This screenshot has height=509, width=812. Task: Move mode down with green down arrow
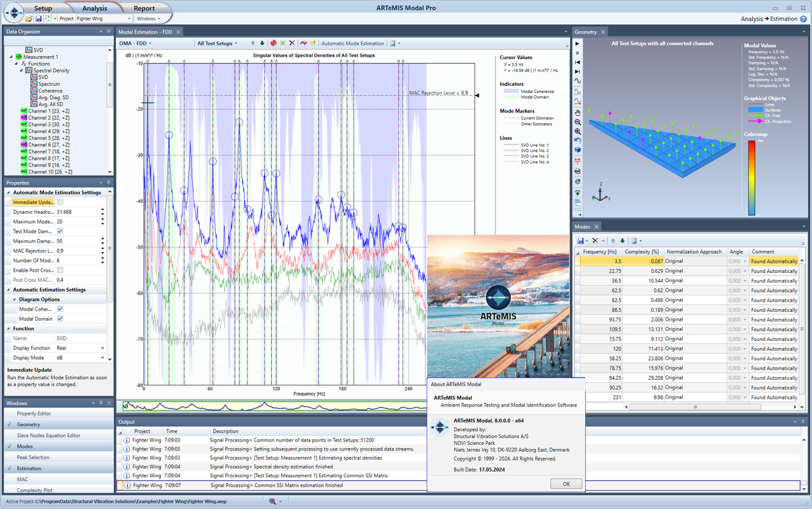[262, 43]
